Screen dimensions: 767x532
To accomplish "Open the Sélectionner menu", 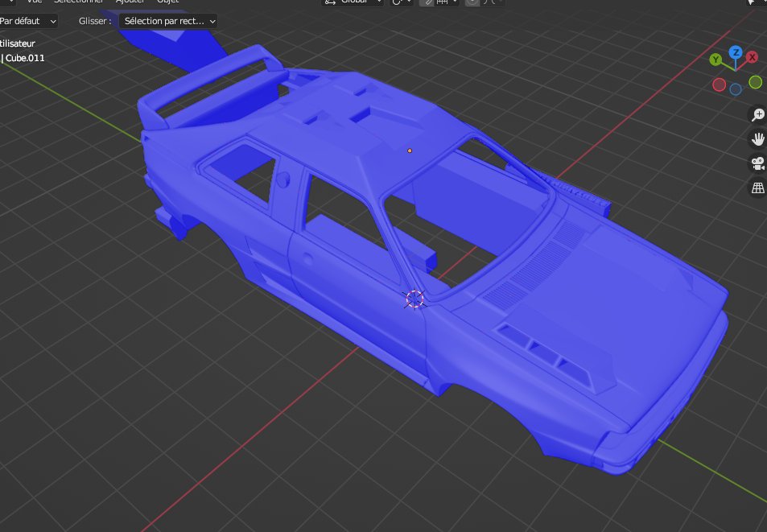I will click(80, 2).
